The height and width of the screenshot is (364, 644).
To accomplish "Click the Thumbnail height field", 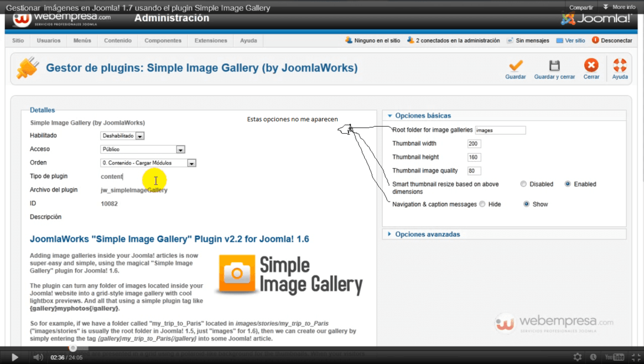I will pyautogui.click(x=474, y=157).
